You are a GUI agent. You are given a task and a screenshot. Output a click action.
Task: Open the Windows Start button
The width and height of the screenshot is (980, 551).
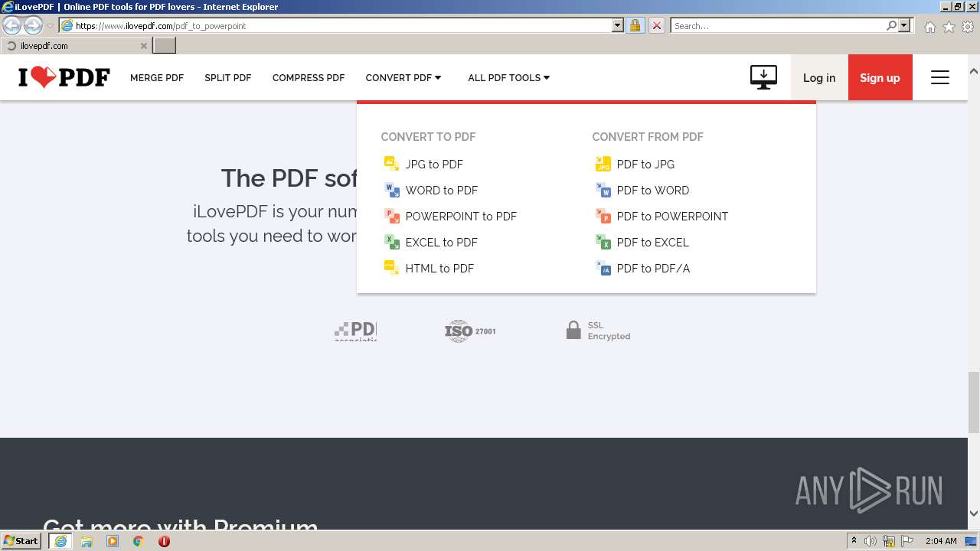(21, 541)
